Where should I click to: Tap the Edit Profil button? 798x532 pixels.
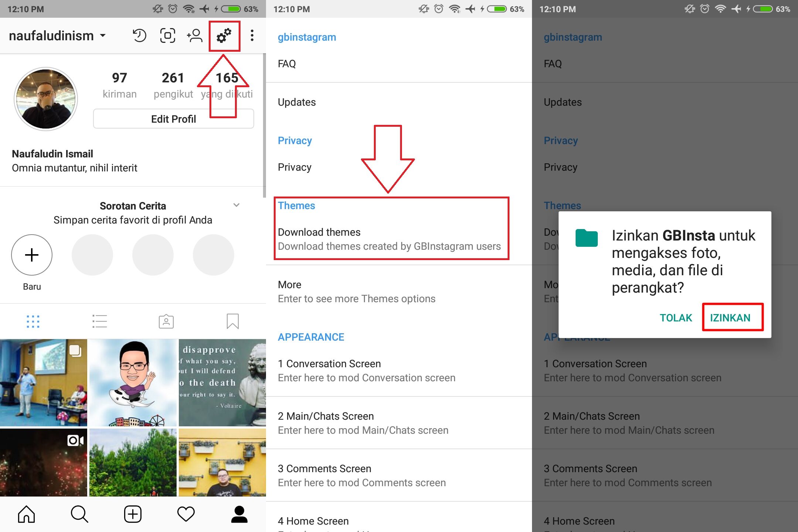click(174, 119)
